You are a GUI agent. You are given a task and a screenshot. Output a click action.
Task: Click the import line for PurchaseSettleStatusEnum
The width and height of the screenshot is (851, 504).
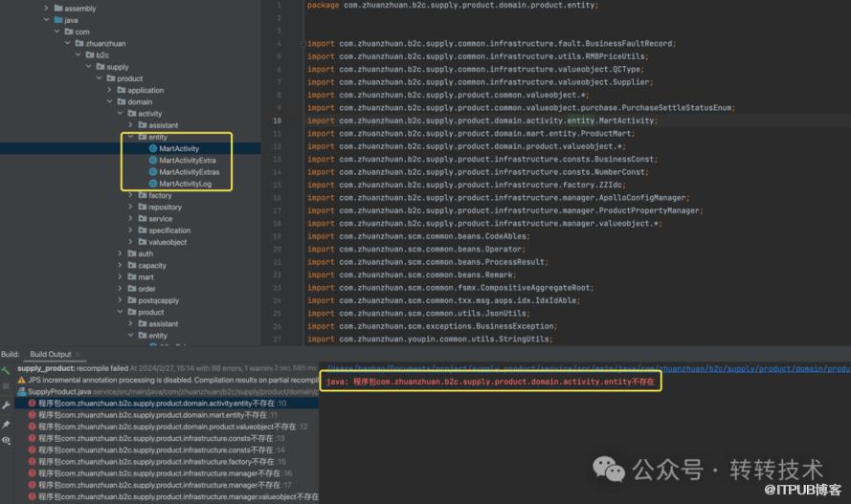point(521,108)
